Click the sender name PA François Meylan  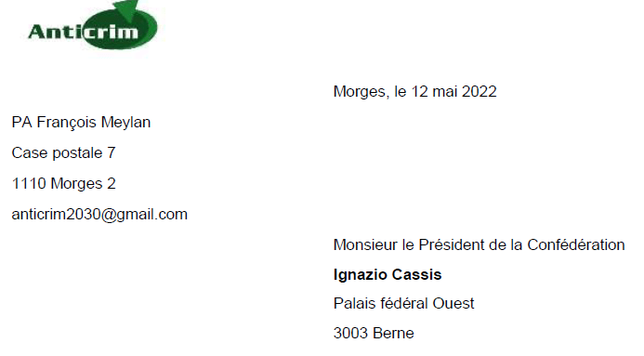tap(81, 123)
